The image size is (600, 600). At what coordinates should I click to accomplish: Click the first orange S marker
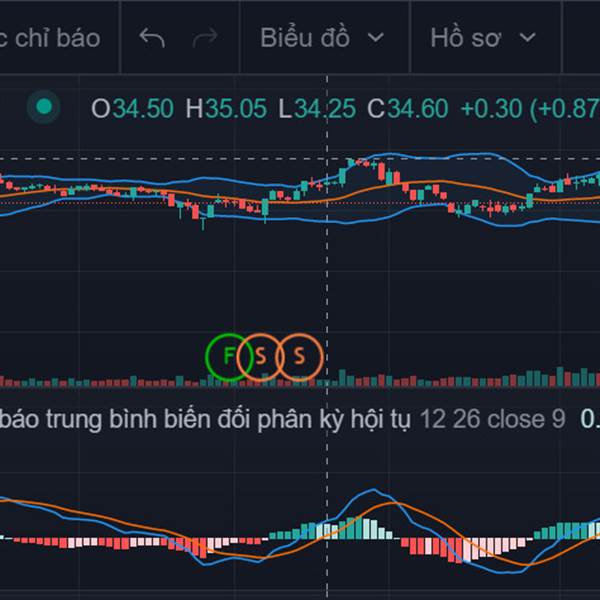click(x=260, y=357)
